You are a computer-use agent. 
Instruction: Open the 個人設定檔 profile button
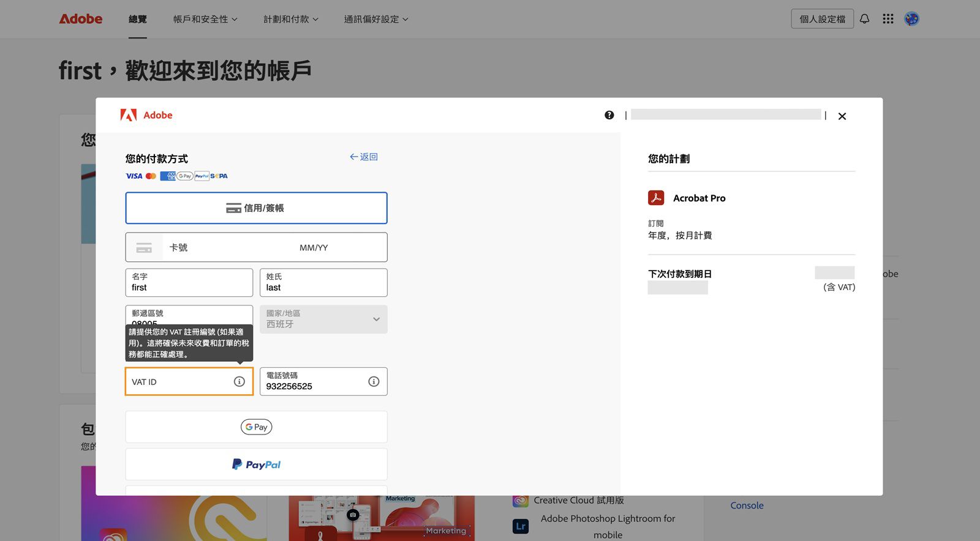pos(822,19)
